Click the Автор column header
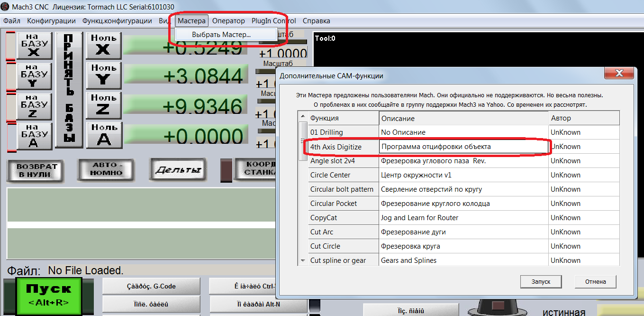This screenshot has width=644, height=316. pyautogui.click(x=584, y=118)
